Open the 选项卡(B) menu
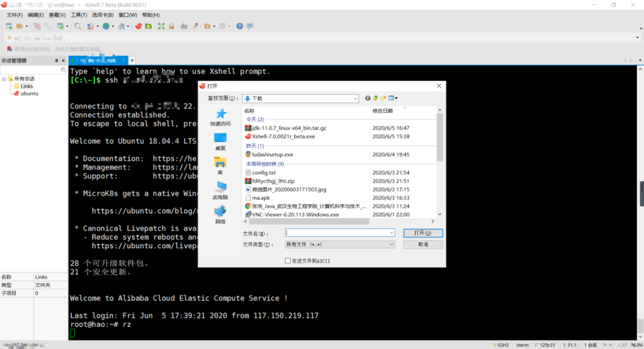Image resolution: width=644 pixels, height=349 pixels. pyautogui.click(x=103, y=15)
